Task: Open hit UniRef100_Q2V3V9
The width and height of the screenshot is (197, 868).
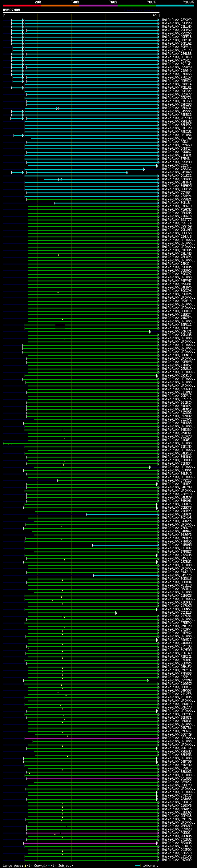Action: click(177, 20)
